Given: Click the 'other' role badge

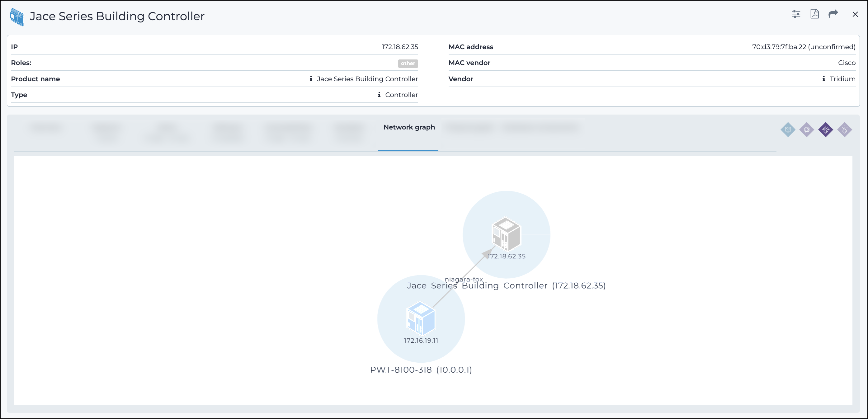Looking at the screenshot, I should tap(408, 63).
